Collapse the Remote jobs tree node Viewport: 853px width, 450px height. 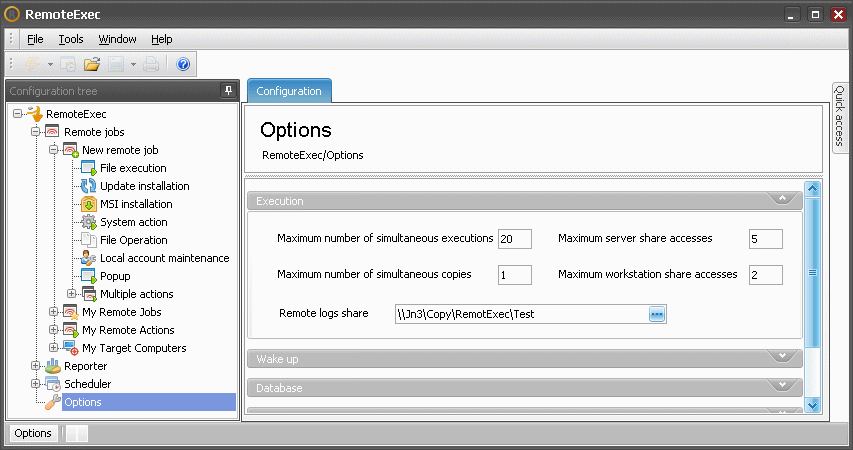tap(35, 132)
